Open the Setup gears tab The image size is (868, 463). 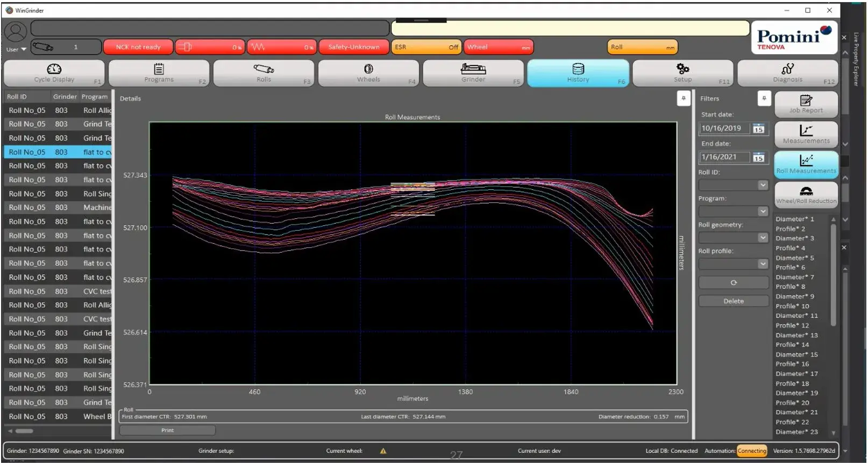click(x=683, y=73)
